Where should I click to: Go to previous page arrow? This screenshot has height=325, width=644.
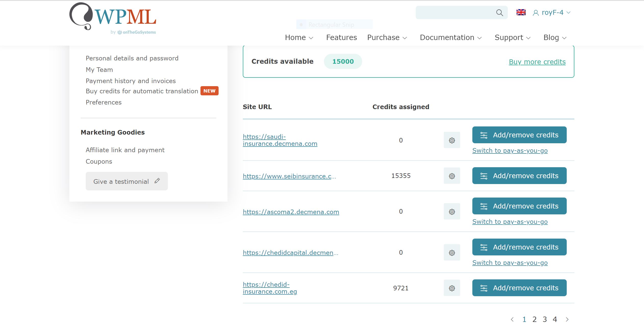click(512, 319)
